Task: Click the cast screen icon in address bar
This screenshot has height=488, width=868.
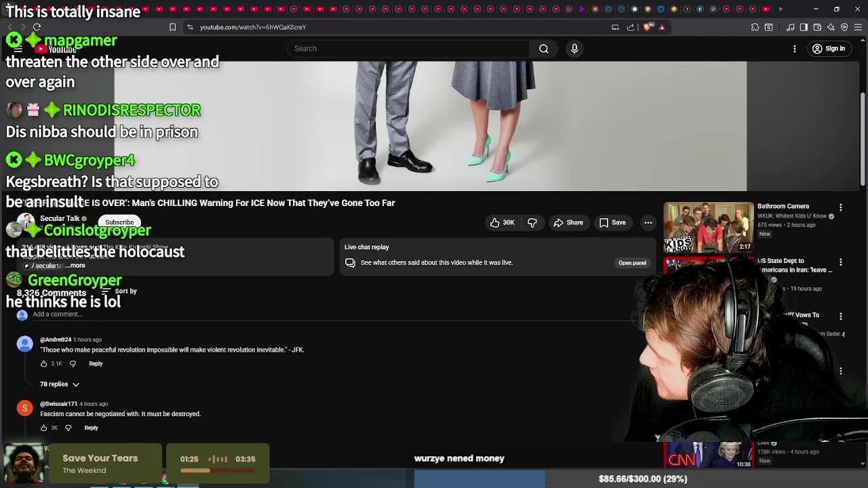Action: click(615, 27)
